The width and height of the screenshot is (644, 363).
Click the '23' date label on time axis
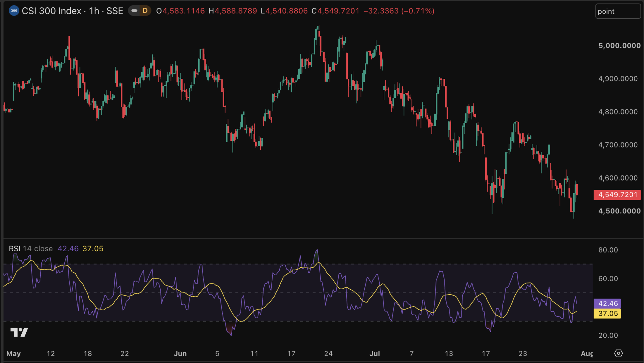[523, 354]
